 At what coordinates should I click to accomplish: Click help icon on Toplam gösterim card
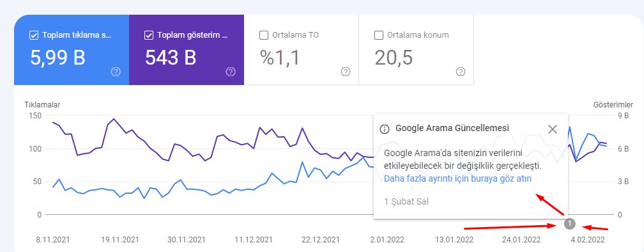pyautogui.click(x=231, y=72)
